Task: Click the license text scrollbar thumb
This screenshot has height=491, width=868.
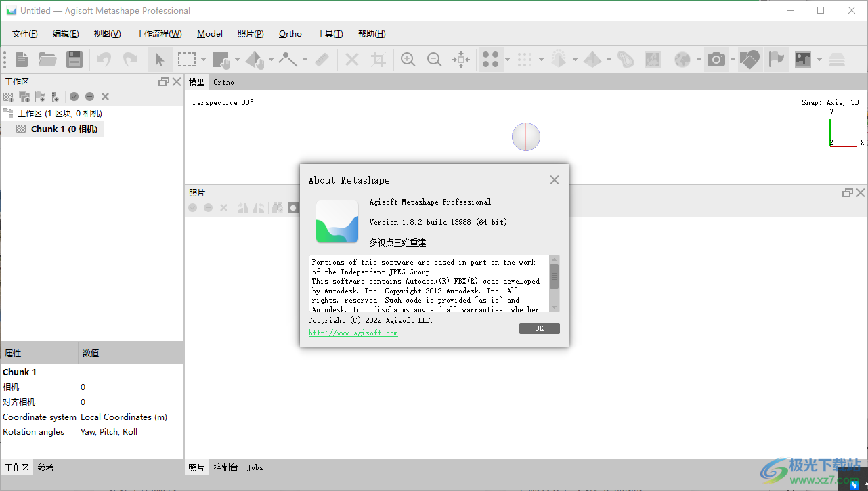Action: pyautogui.click(x=555, y=276)
